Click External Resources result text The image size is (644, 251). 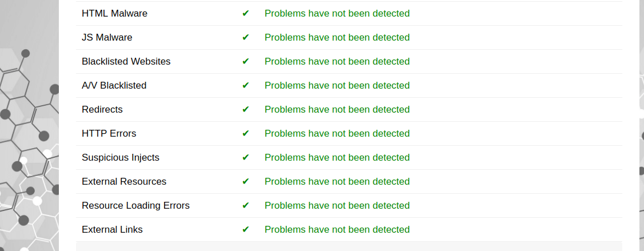click(337, 182)
